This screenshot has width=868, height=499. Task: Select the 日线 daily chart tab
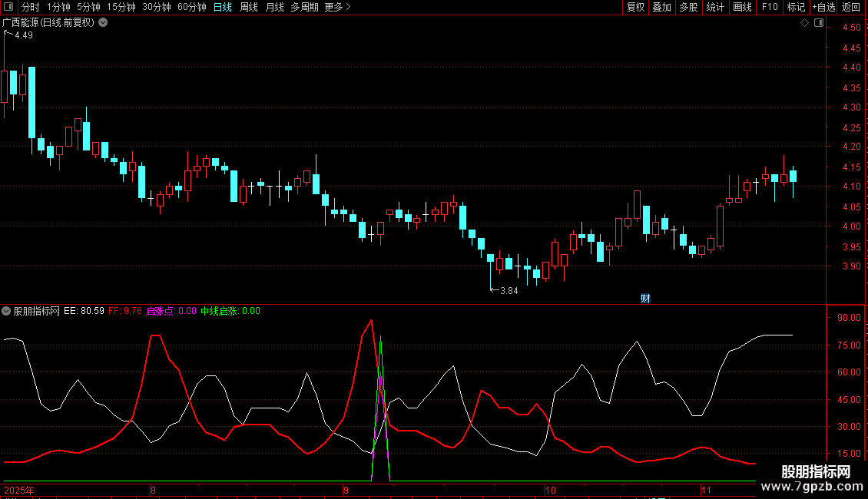point(223,7)
